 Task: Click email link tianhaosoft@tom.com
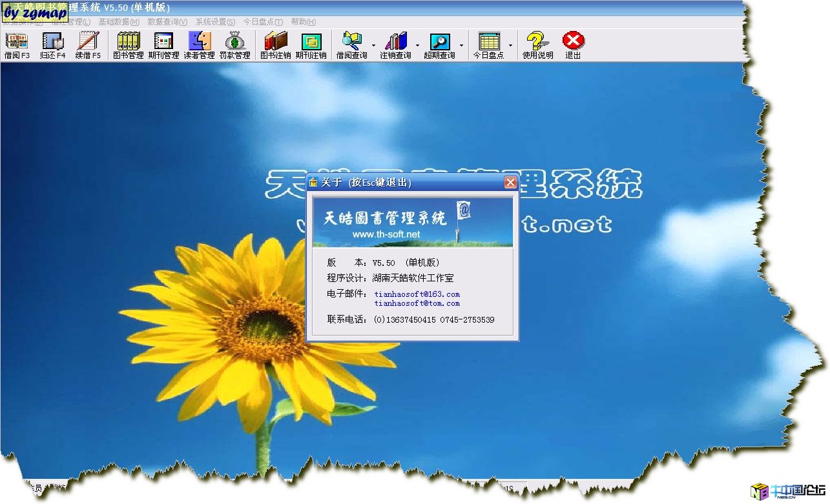[x=417, y=303]
